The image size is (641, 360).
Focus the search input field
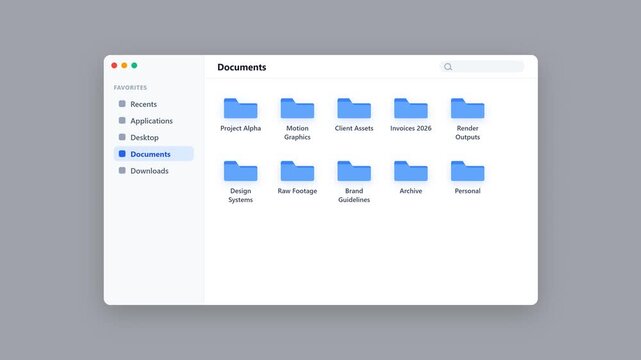coord(482,67)
